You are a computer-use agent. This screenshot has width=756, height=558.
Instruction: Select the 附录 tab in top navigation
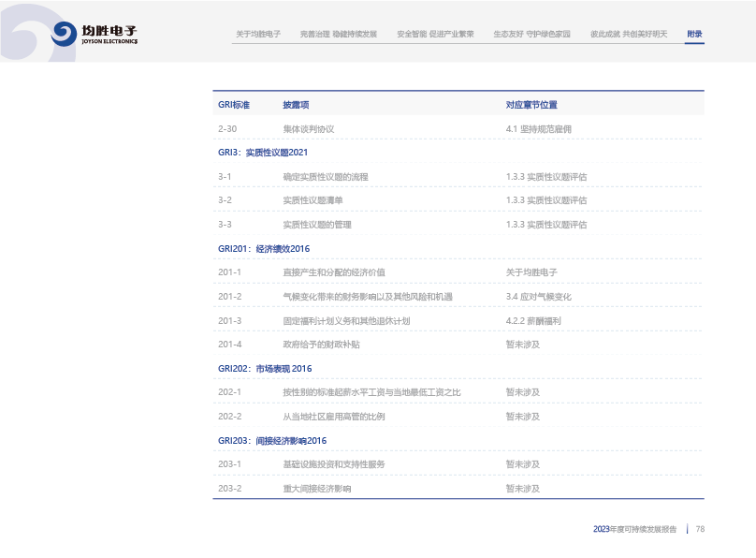694,34
